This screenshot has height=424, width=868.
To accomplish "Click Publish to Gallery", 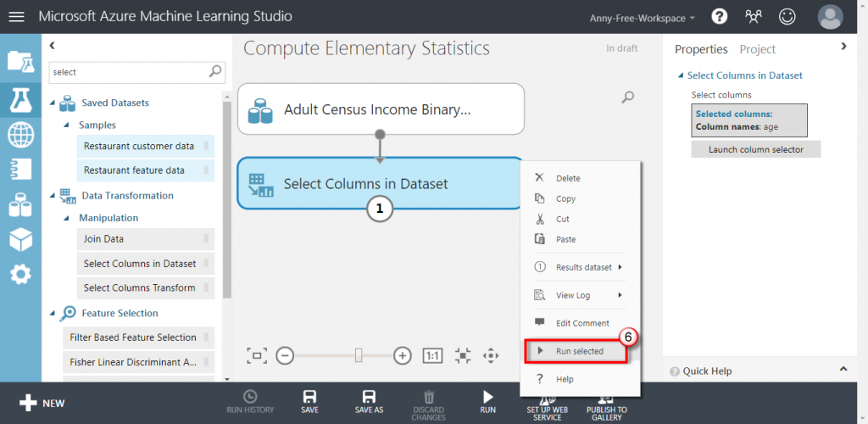I will click(607, 409).
